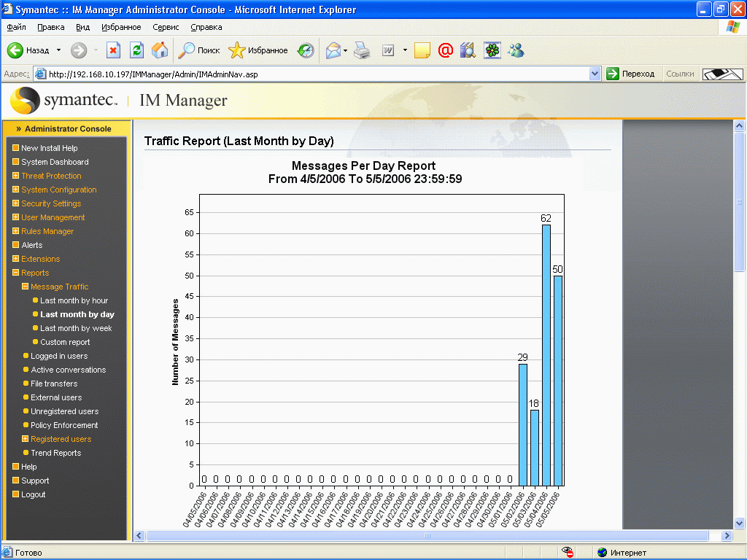
Task: Open the address bar dropdown arrow
Action: 595,74
